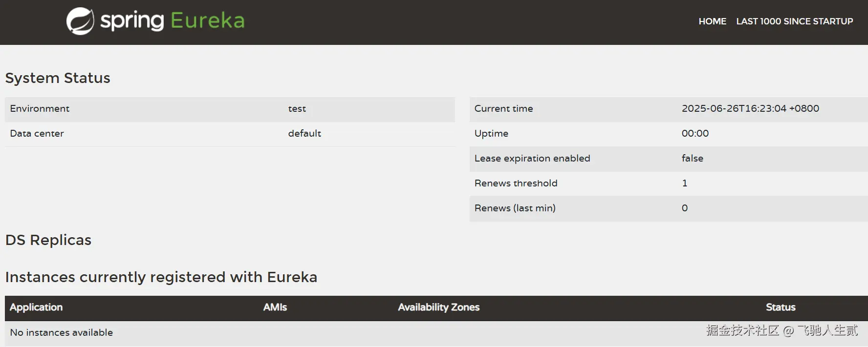Click the System Status heading
Image resolution: width=868 pixels, height=347 pixels.
coord(58,78)
